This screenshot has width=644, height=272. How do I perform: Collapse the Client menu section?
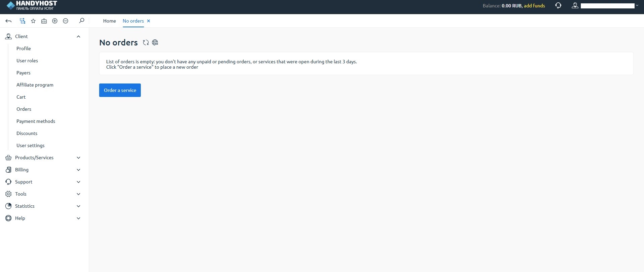78,36
